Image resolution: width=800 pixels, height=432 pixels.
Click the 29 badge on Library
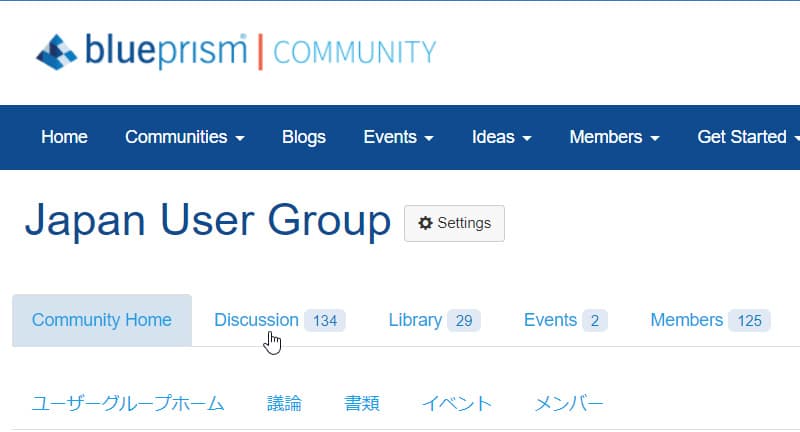point(464,321)
